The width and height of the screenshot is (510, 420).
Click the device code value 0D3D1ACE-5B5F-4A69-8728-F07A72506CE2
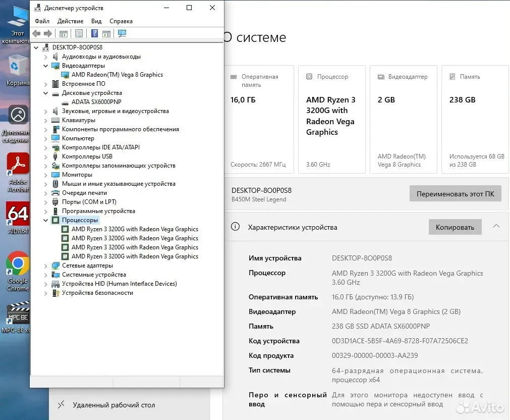400,341
